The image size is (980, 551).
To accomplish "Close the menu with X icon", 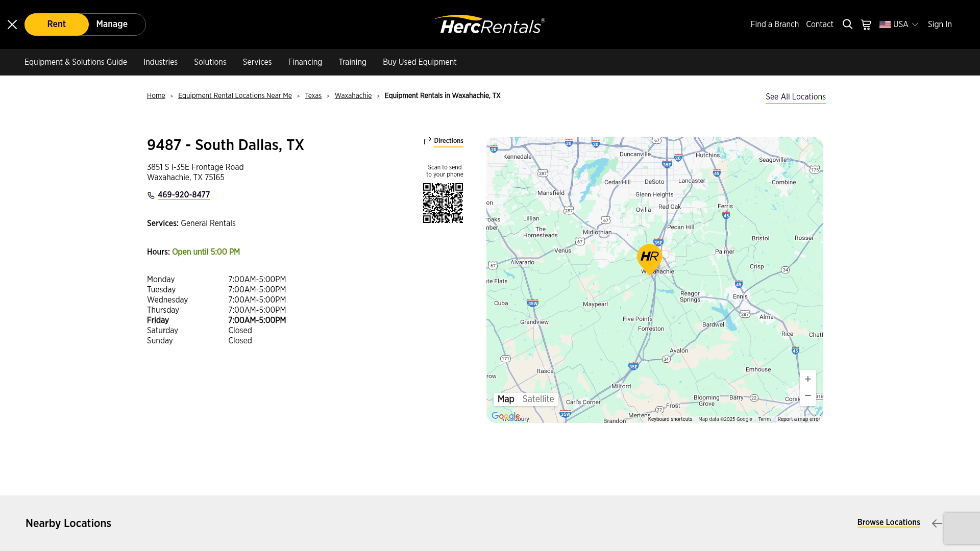I will pyautogui.click(x=12, y=24).
